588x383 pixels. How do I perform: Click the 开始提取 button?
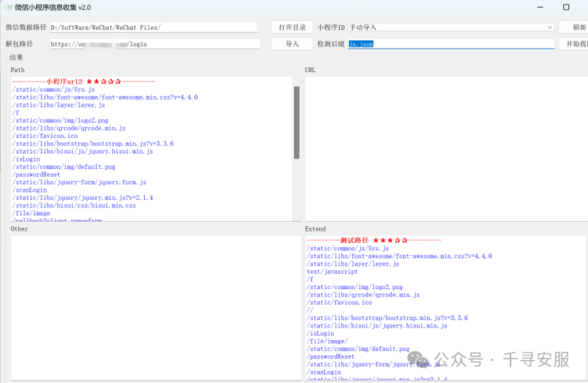coord(574,44)
